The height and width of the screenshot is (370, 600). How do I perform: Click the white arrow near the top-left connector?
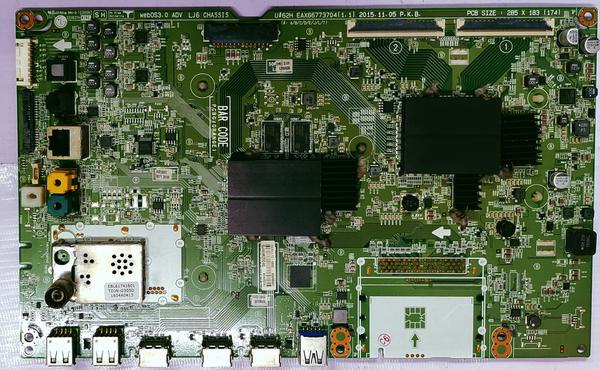click(x=62, y=46)
